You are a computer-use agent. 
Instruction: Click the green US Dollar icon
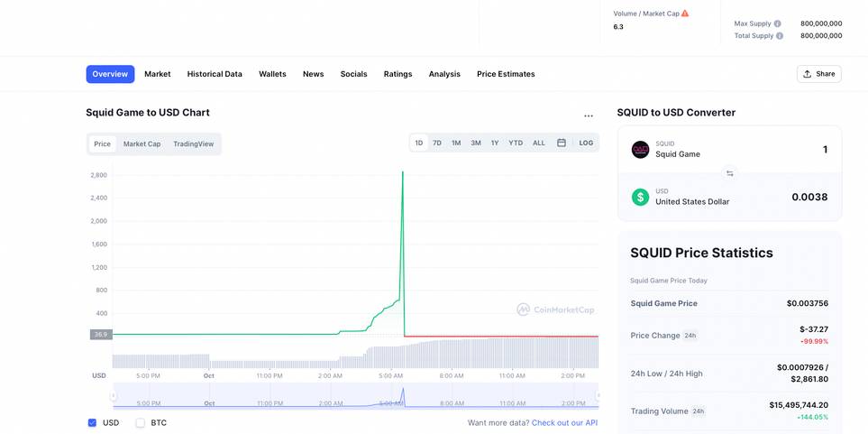click(640, 197)
